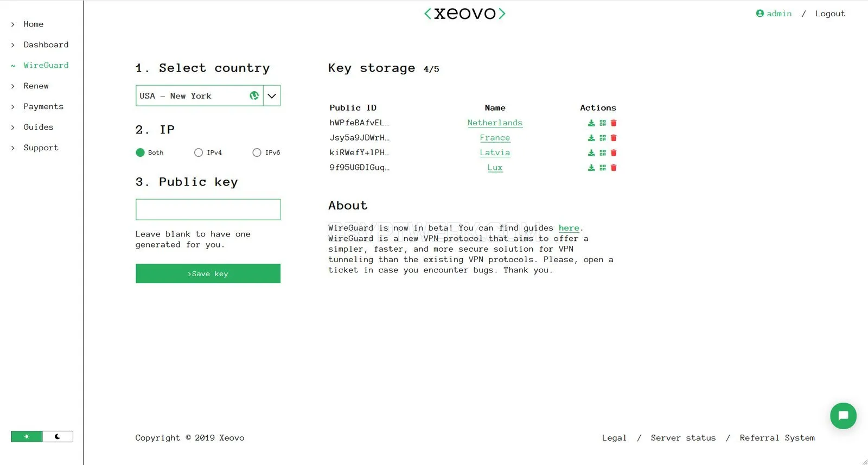Select the IPv6 radio button
This screenshot has width=868, height=465.
pyautogui.click(x=257, y=152)
